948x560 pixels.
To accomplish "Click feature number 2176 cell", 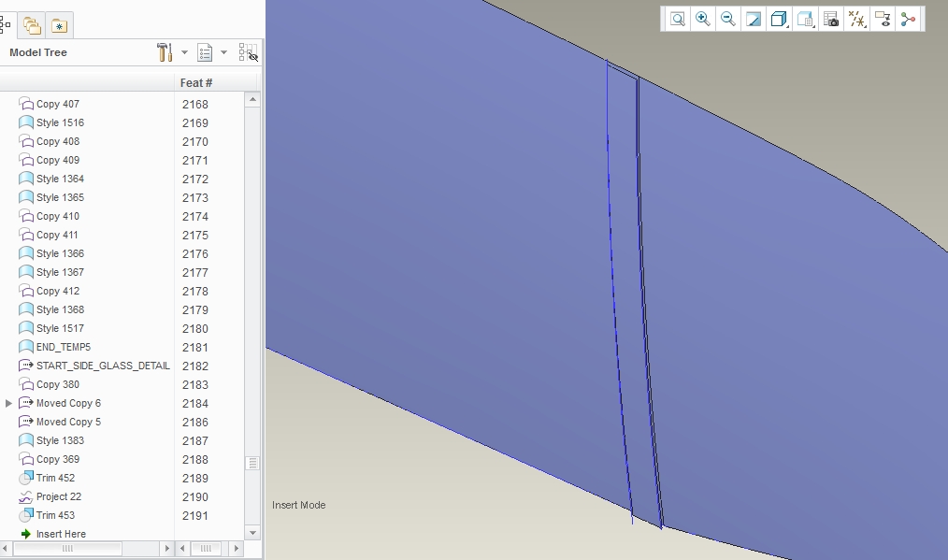I will click(195, 254).
